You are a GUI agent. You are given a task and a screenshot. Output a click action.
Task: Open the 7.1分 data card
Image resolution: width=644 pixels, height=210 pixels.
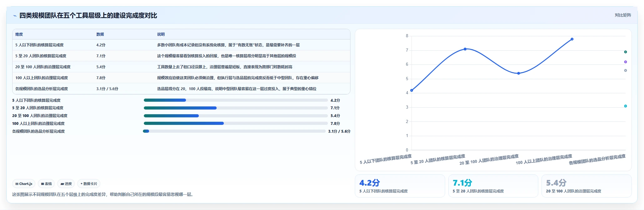493,186
